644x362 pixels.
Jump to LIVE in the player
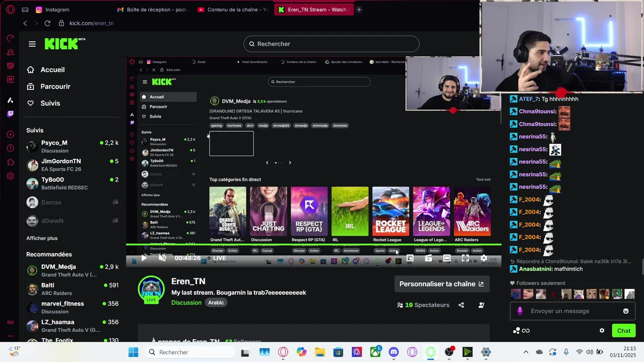[219, 258]
